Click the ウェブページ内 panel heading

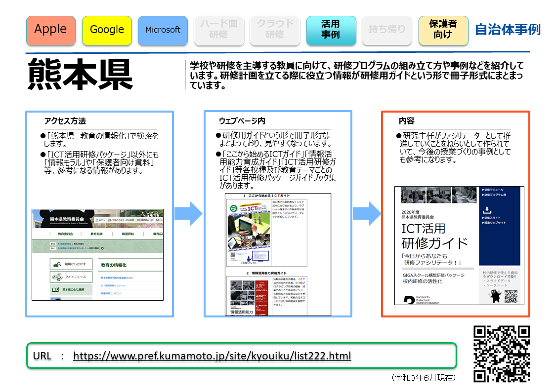pyautogui.click(x=242, y=121)
